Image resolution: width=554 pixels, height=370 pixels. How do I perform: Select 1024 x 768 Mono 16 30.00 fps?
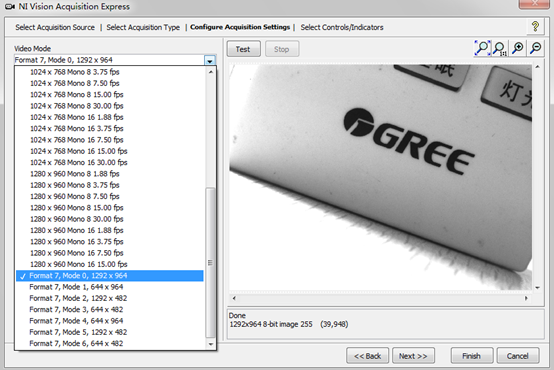tap(110, 163)
